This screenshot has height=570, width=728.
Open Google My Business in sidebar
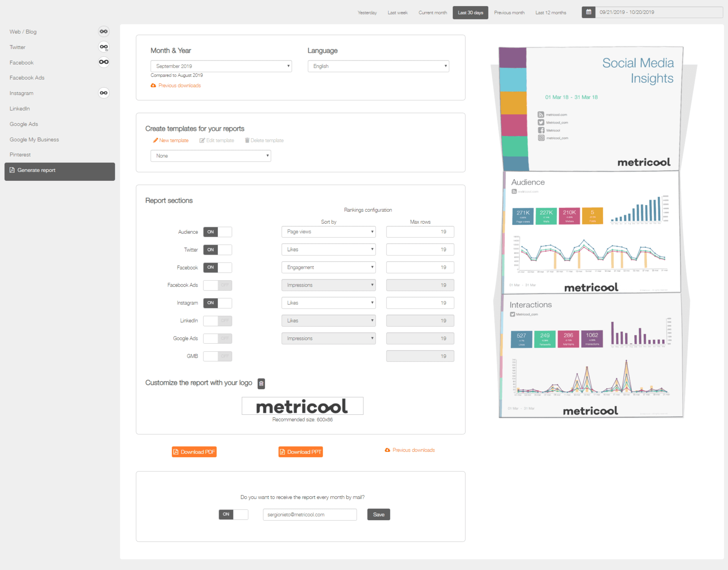tap(34, 140)
